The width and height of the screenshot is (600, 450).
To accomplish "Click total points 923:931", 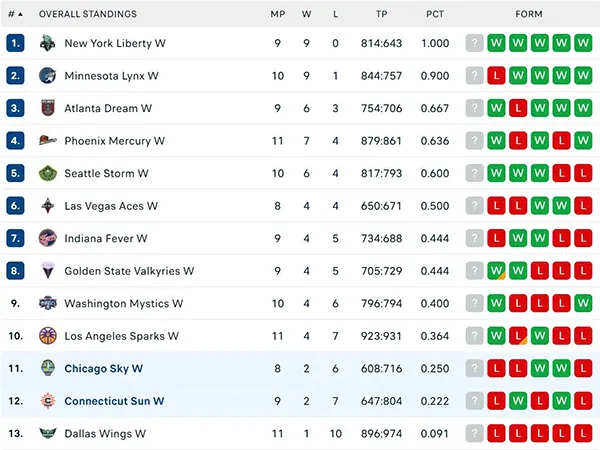I will [382, 336].
